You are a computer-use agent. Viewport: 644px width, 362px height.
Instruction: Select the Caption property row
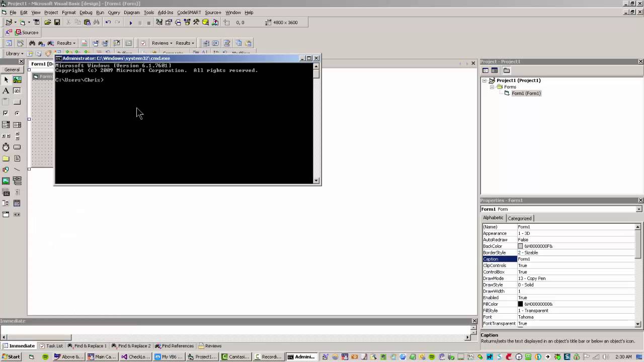[559, 259]
